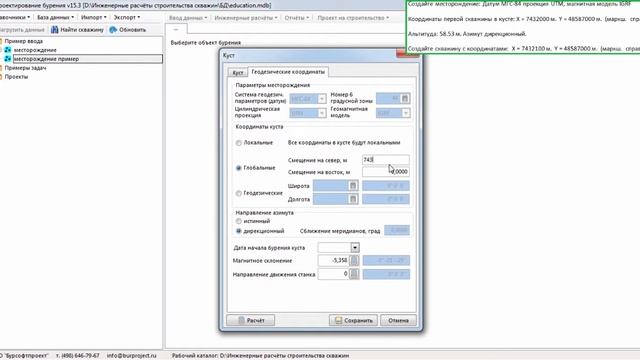Open the Геомагнитная модель dropdown
The image size is (640, 360).
point(405,113)
